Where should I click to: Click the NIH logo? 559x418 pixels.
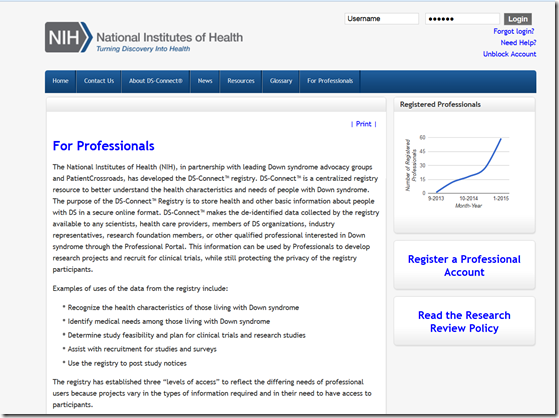[x=68, y=37]
